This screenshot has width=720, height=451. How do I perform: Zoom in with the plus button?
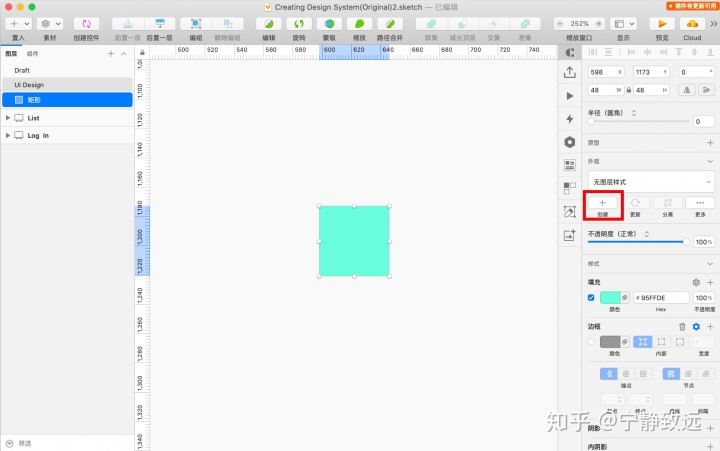(599, 24)
